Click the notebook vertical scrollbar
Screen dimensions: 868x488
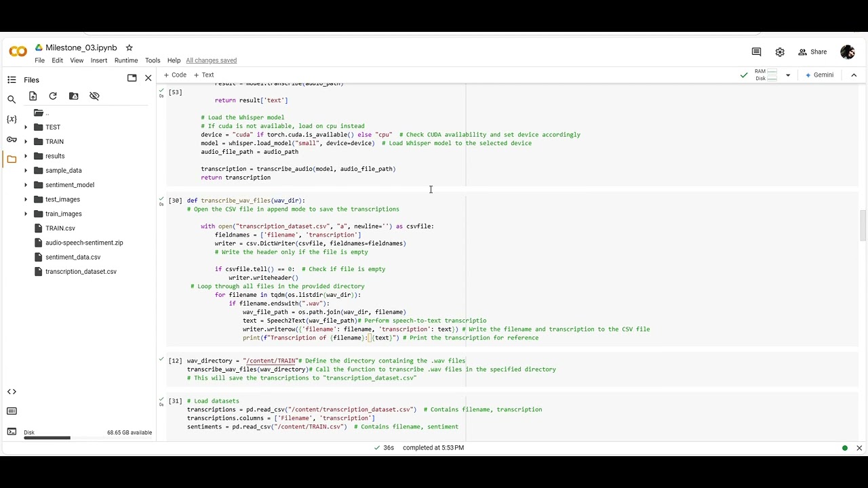click(x=863, y=226)
